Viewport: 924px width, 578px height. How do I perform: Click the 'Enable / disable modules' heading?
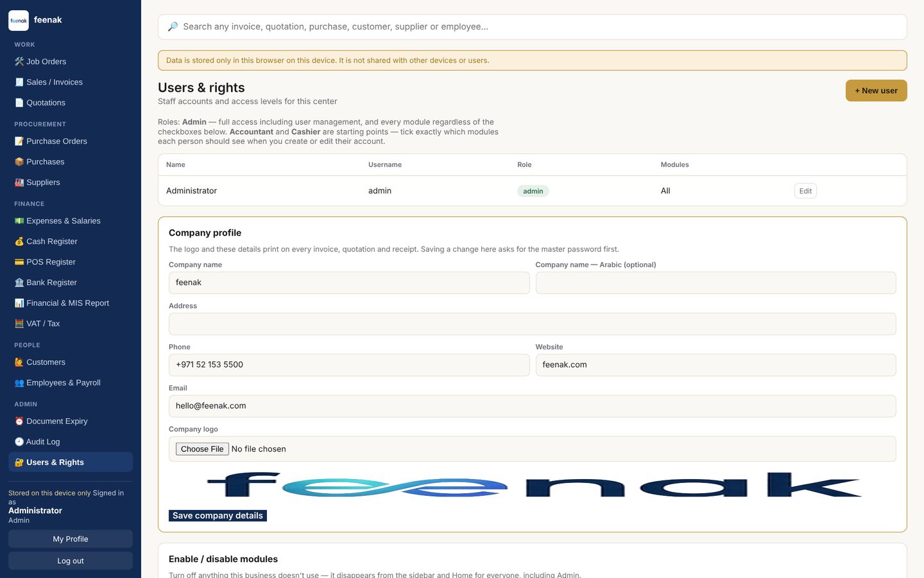pos(223,559)
